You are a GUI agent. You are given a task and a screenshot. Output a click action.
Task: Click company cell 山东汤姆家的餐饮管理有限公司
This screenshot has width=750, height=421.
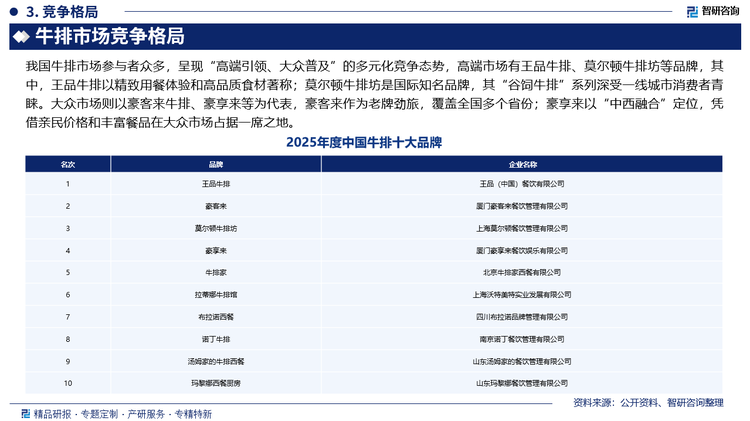pos(522,361)
